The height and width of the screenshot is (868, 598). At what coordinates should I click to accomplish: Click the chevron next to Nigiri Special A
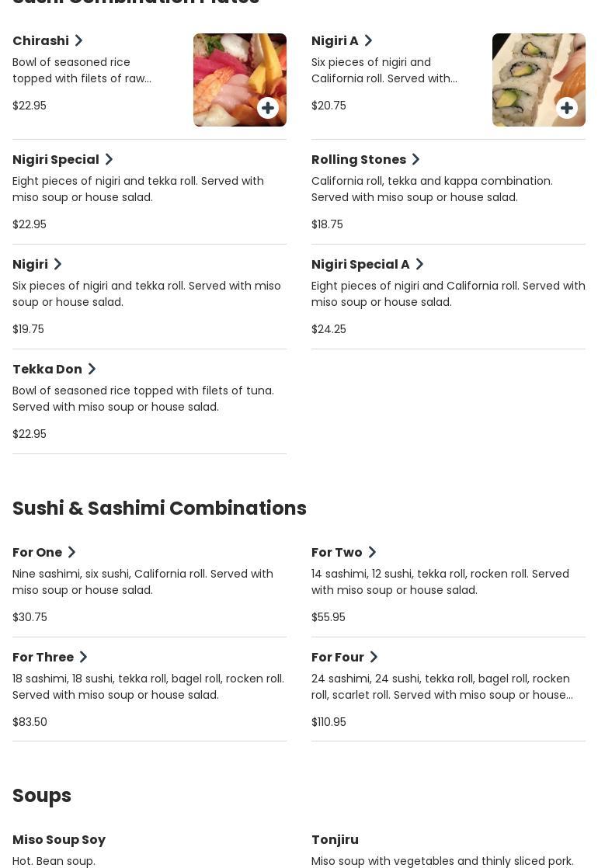(419, 264)
